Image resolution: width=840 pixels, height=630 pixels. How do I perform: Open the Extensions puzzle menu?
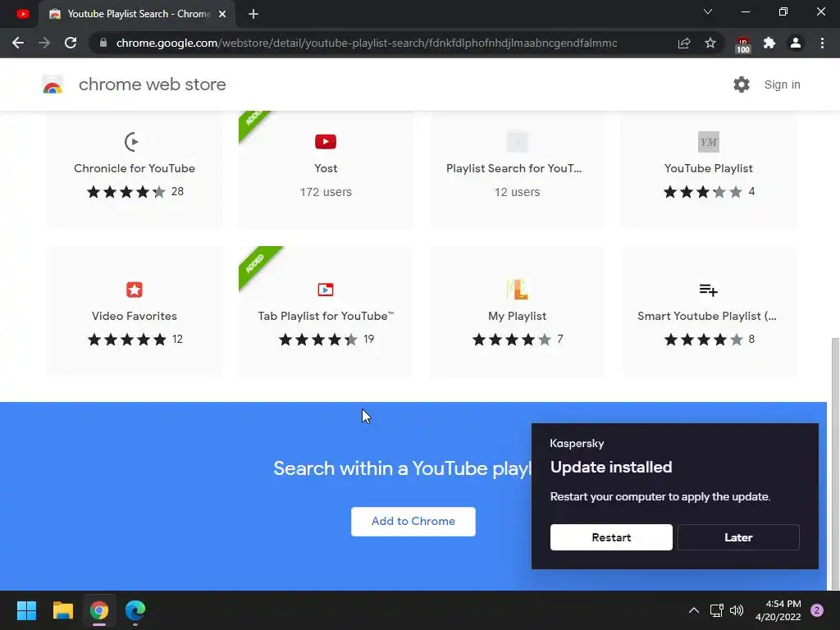[x=769, y=43]
